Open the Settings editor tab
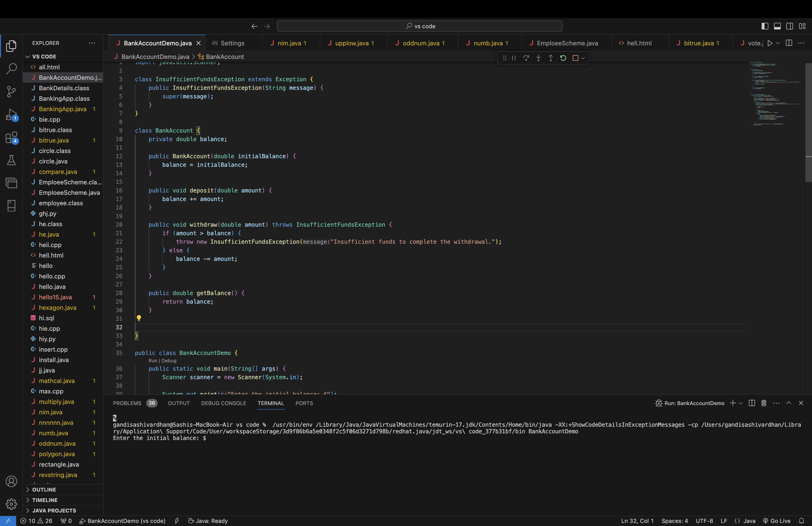The height and width of the screenshot is (526, 812). 232,43
